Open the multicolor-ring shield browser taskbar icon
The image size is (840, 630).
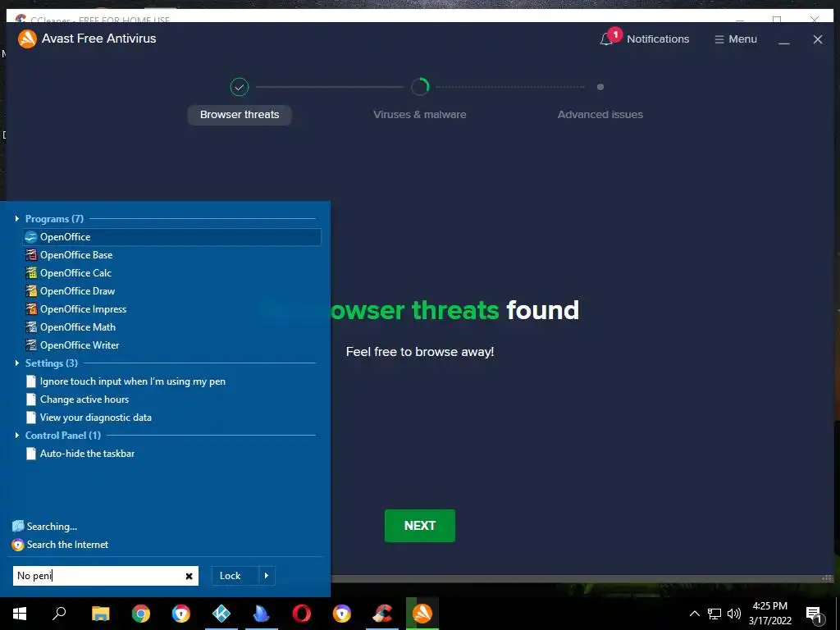181,614
